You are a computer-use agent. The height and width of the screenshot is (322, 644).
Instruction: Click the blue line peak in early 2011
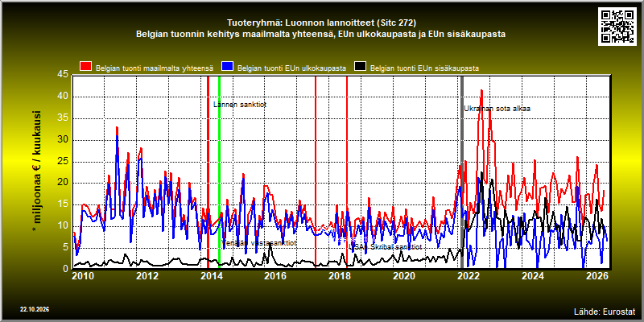coord(117,136)
